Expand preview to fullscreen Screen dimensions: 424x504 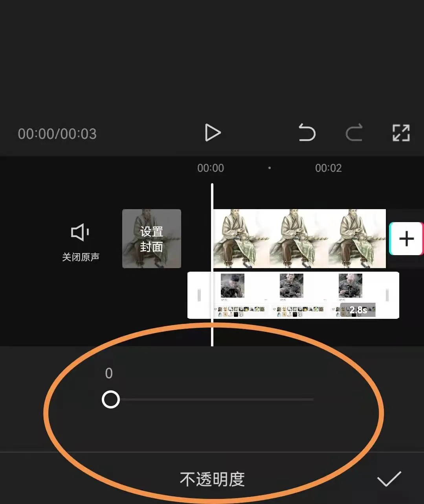click(401, 133)
